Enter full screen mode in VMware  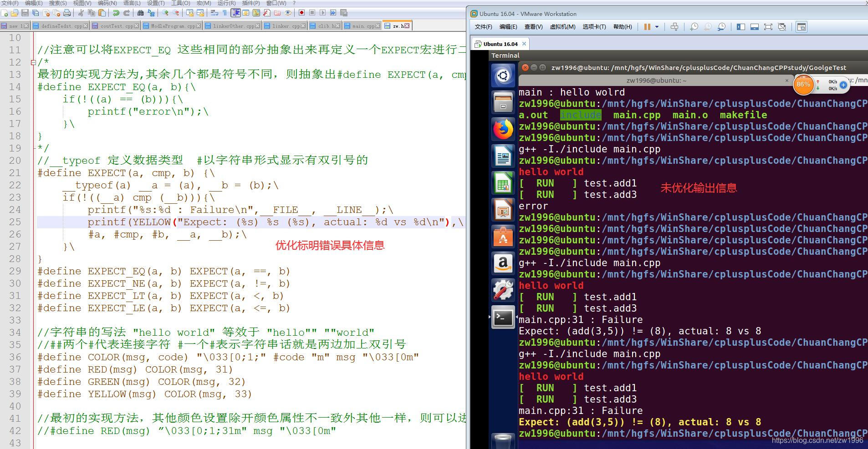pyautogui.click(x=768, y=27)
